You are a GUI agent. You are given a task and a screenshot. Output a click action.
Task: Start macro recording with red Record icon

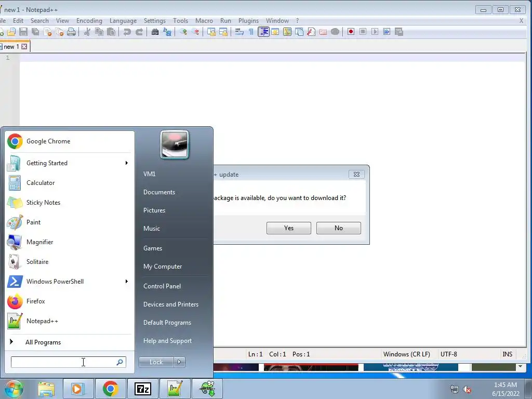click(x=351, y=32)
